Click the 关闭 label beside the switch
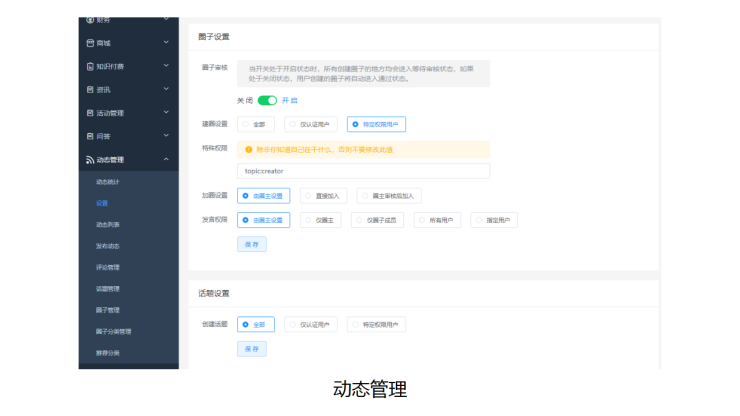740x416 pixels. 244,101
